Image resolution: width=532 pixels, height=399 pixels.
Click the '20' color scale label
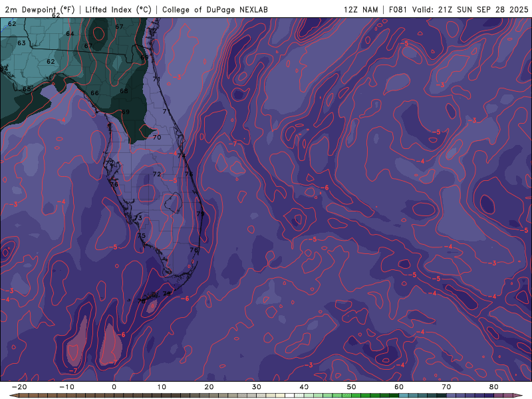[x=209, y=387]
